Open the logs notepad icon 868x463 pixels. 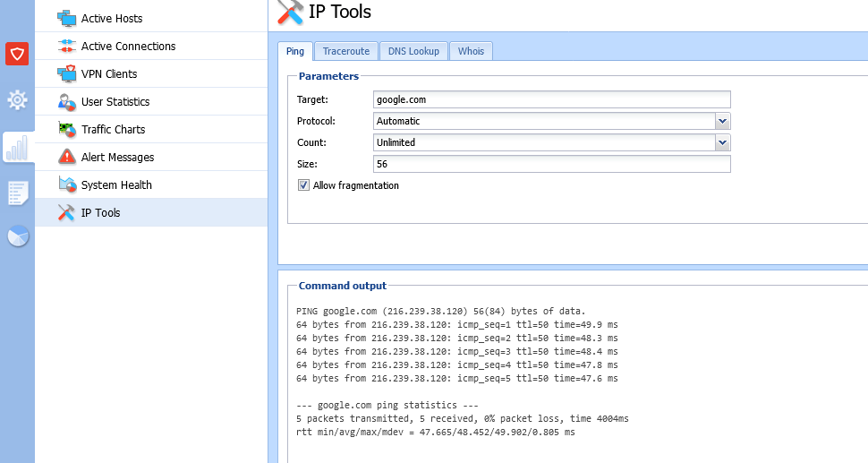tap(17, 192)
